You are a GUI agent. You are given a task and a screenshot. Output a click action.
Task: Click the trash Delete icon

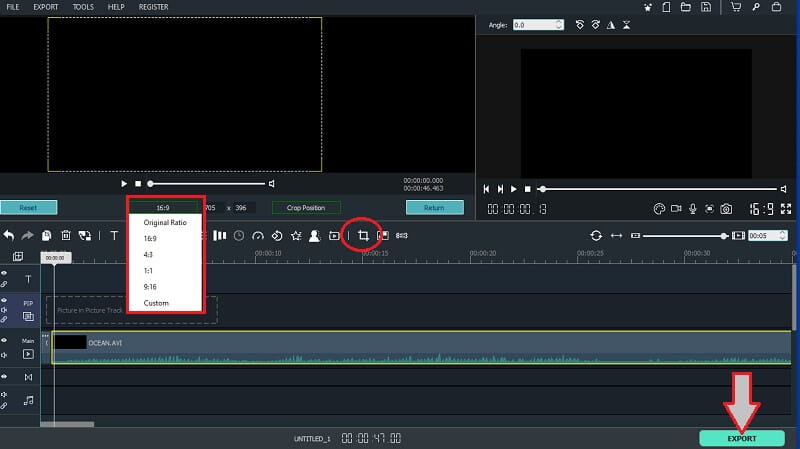point(66,235)
